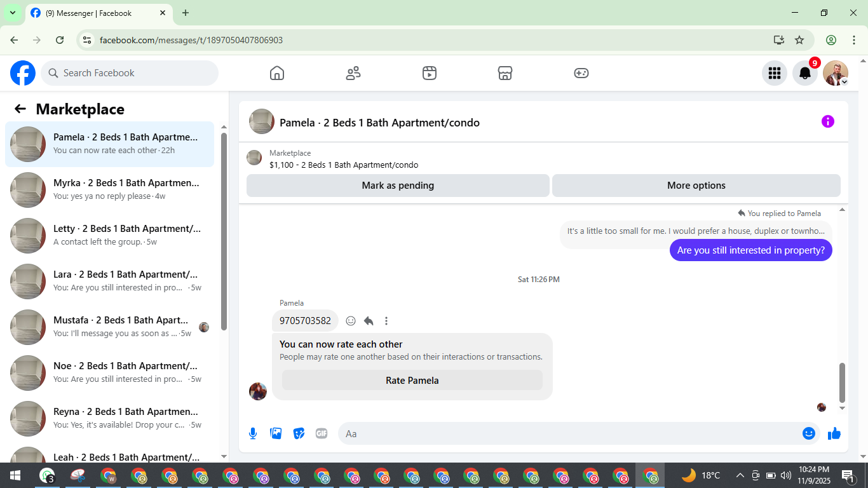Select the Messenger | Facebook browser tab
This screenshot has height=488, width=868.
pos(98,13)
